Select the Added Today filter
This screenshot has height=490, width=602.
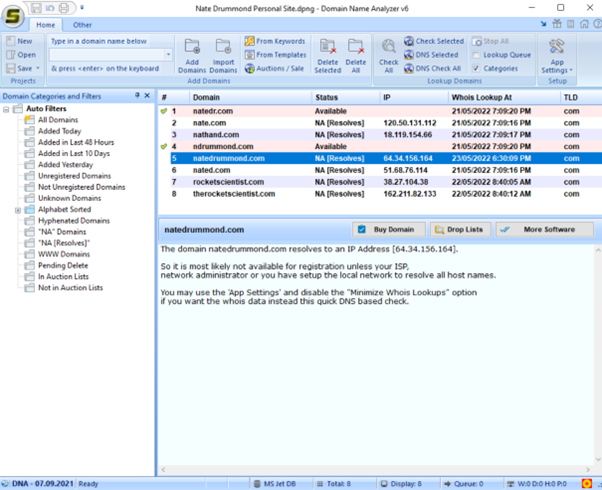click(60, 131)
